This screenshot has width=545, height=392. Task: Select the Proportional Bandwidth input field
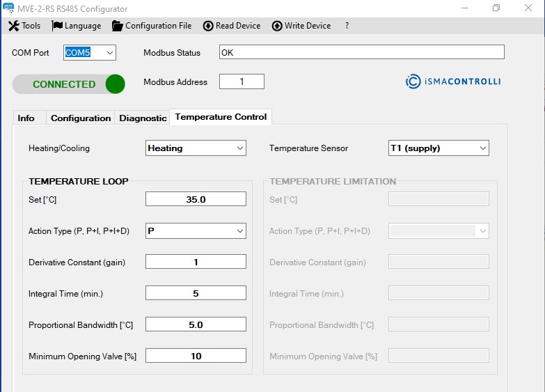[x=196, y=324]
